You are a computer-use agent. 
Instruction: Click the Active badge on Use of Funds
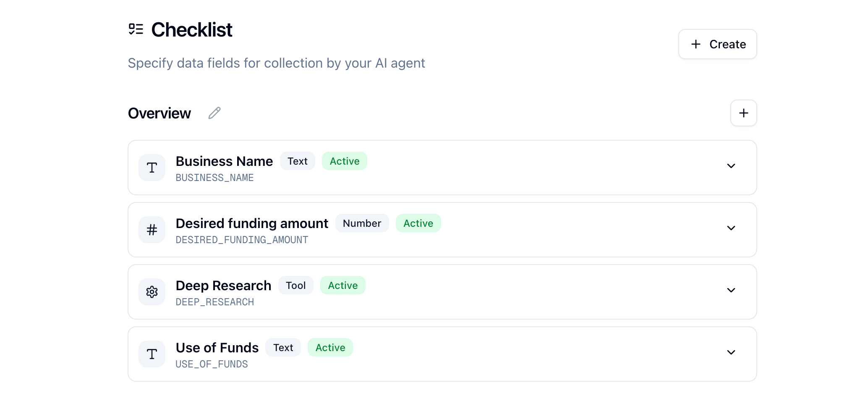(330, 348)
